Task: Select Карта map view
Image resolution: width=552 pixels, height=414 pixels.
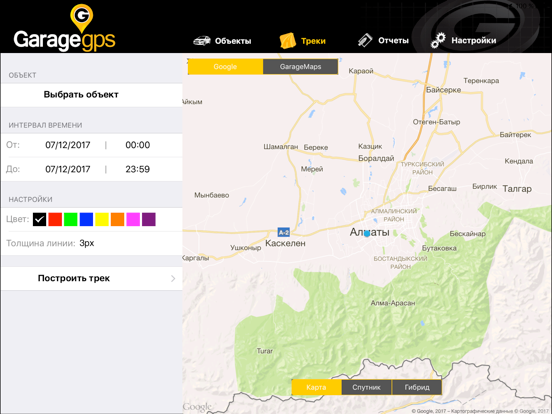Action: point(316,387)
